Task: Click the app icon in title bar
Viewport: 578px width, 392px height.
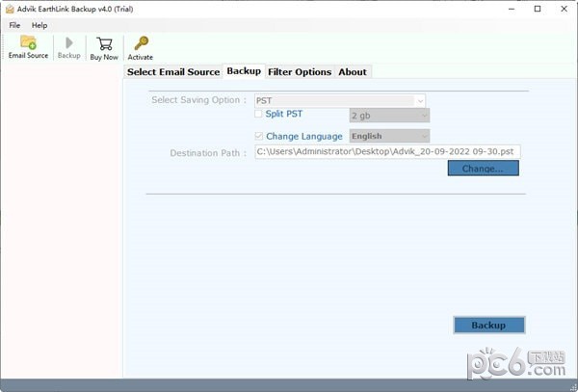Action: pyautogui.click(x=10, y=9)
